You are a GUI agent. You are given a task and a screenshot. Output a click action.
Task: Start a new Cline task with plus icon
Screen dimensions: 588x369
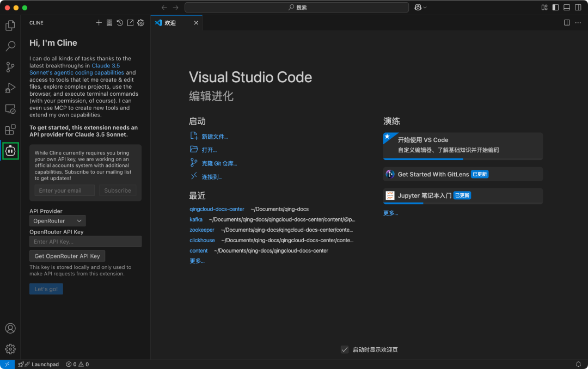pos(99,23)
